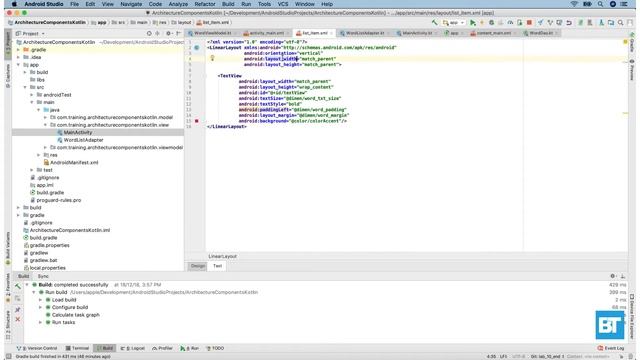Viewport: 640px width, 360px height.
Task: Expand the Run tasks node
Action: [x=40, y=322]
